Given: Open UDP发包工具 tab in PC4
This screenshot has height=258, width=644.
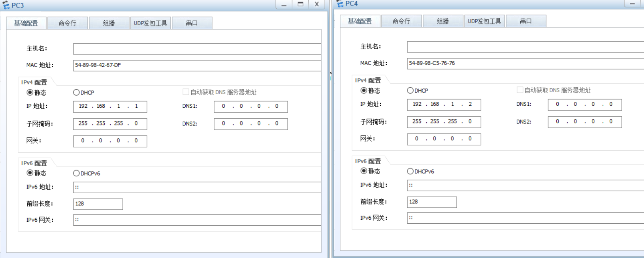Looking at the screenshot, I should [484, 21].
